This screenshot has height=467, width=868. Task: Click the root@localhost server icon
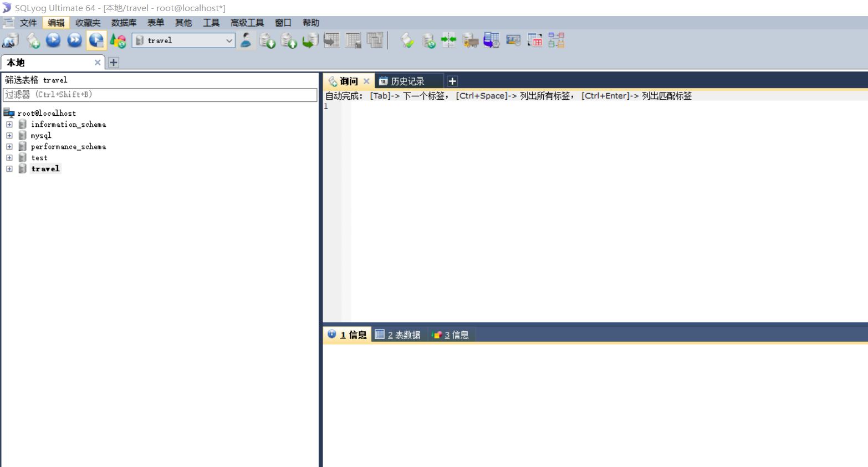tap(9, 113)
